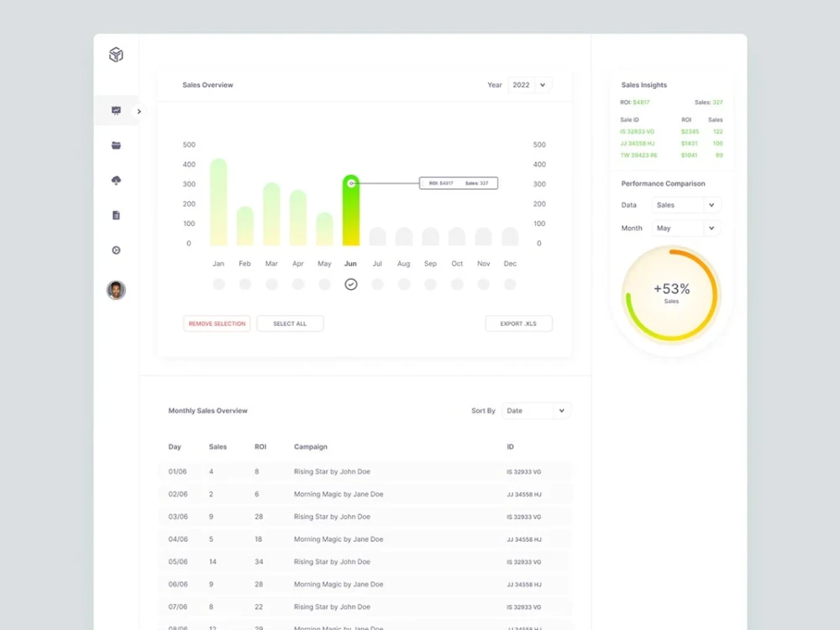Image resolution: width=840 pixels, height=630 pixels.
Task: Select the 03/06 table row date
Action: coord(178,517)
